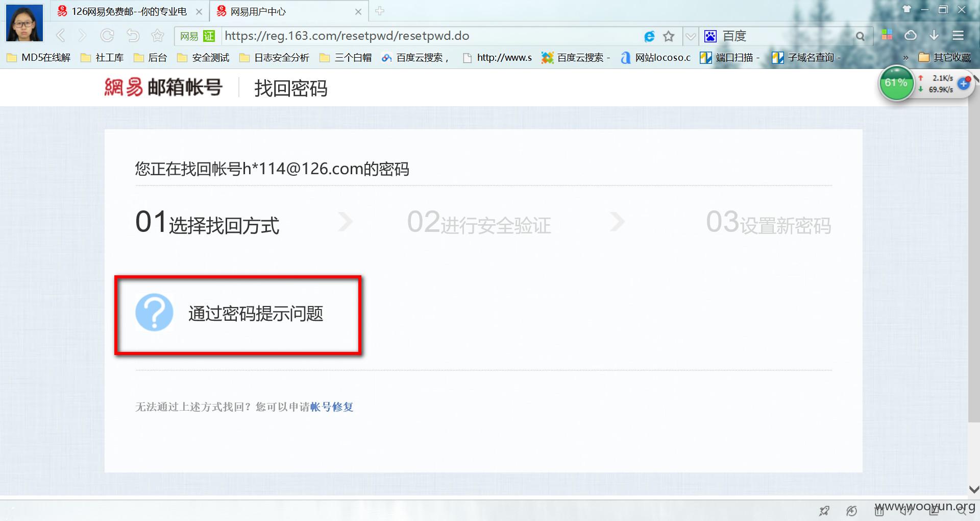Open http://www.s bookmark

click(x=497, y=58)
